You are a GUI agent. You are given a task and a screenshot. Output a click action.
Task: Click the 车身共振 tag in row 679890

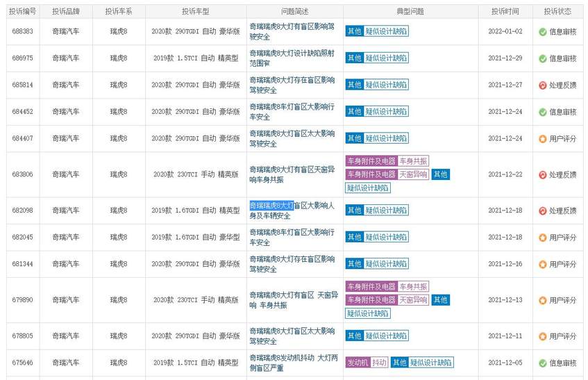(x=413, y=287)
